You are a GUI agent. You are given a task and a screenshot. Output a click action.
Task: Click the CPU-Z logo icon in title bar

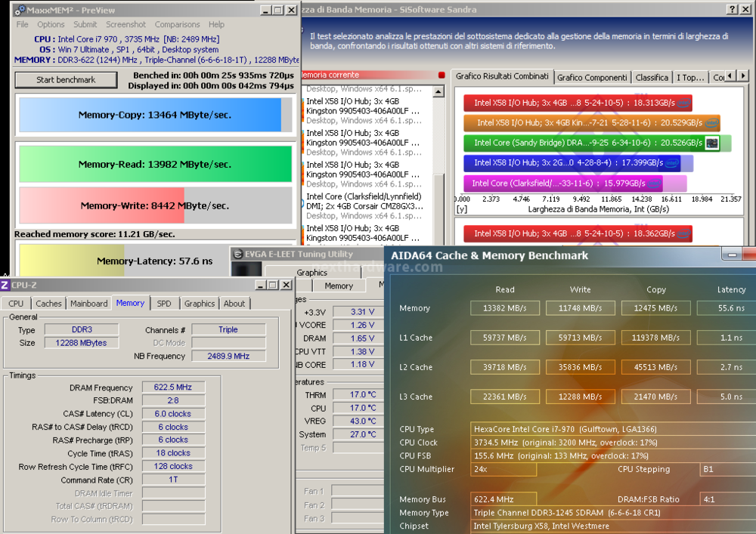pyautogui.click(x=5, y=285)
